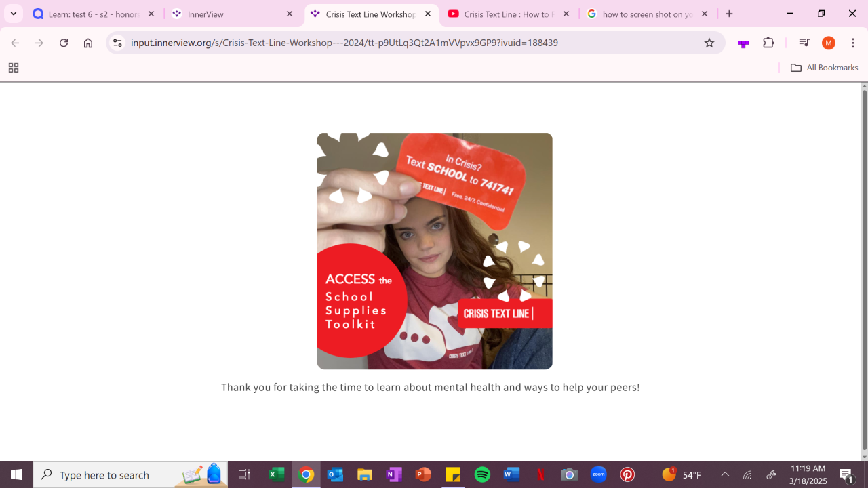Launch PowerPoint from the taskbar
Screen dimensions: 868x488
[424, 474]
